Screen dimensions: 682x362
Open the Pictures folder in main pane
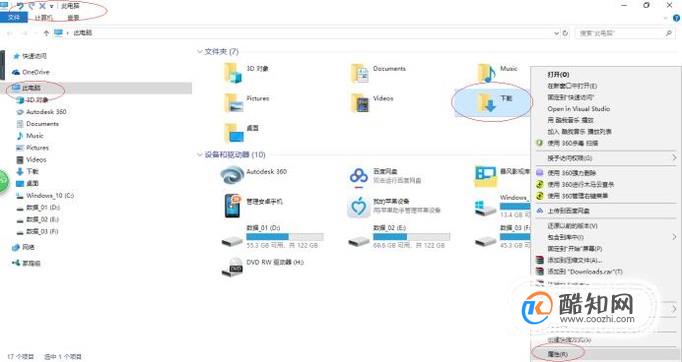(234, 103)
